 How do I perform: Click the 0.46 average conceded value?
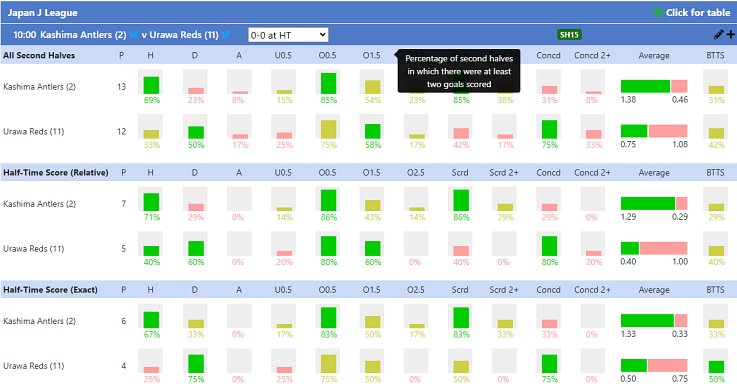click(680, 100)
